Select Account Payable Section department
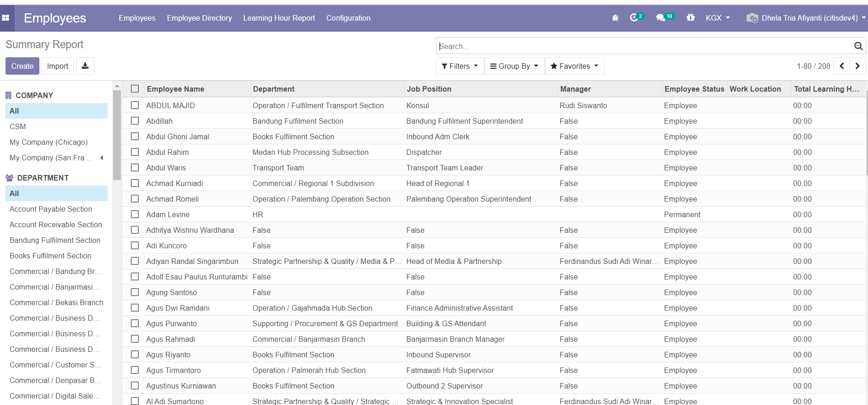 56,209
